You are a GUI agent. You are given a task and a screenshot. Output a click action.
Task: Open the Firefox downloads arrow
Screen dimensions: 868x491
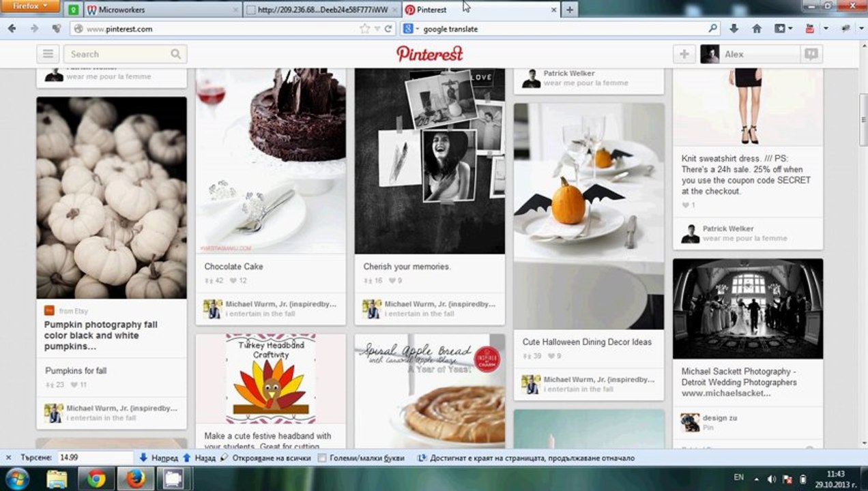[x=734, y=29]
